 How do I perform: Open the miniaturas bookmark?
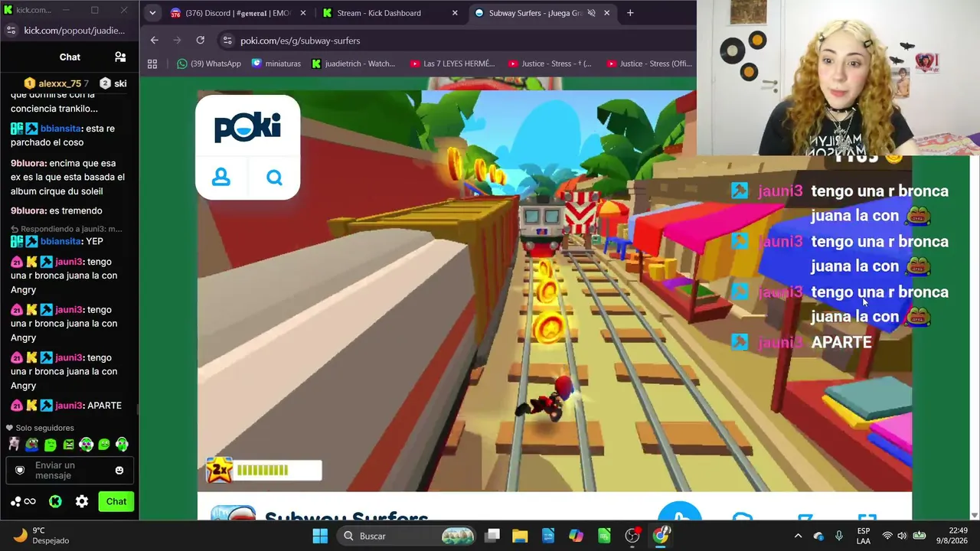point(276,64)
